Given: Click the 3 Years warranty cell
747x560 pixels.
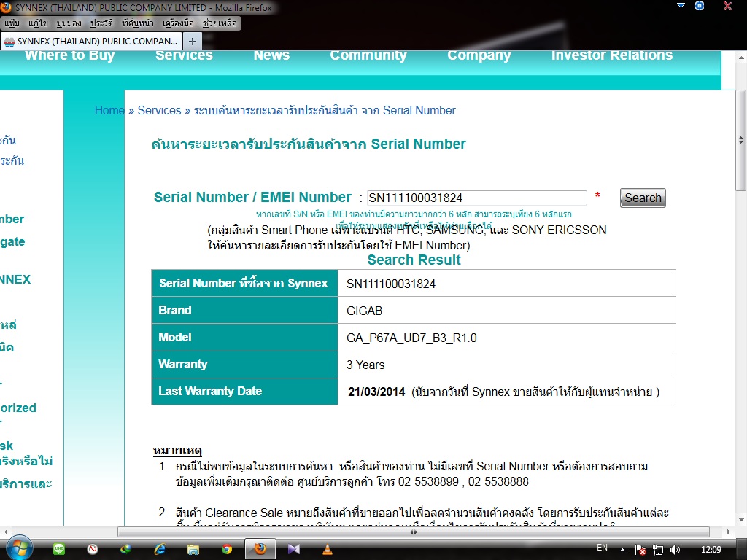Looking at the screenshot, I should pyautogui.click(x=506, y=365).
